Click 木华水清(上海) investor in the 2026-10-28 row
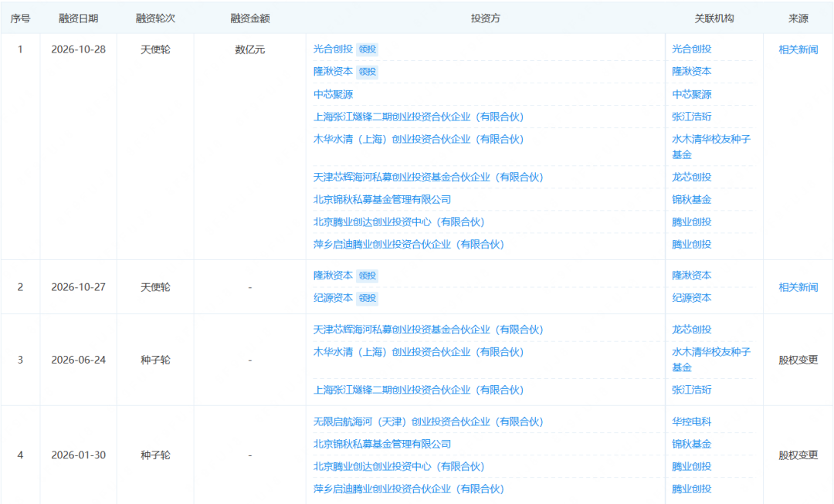Image resolution: width=834 pixels, height=504 pixels. click(419, 139)
